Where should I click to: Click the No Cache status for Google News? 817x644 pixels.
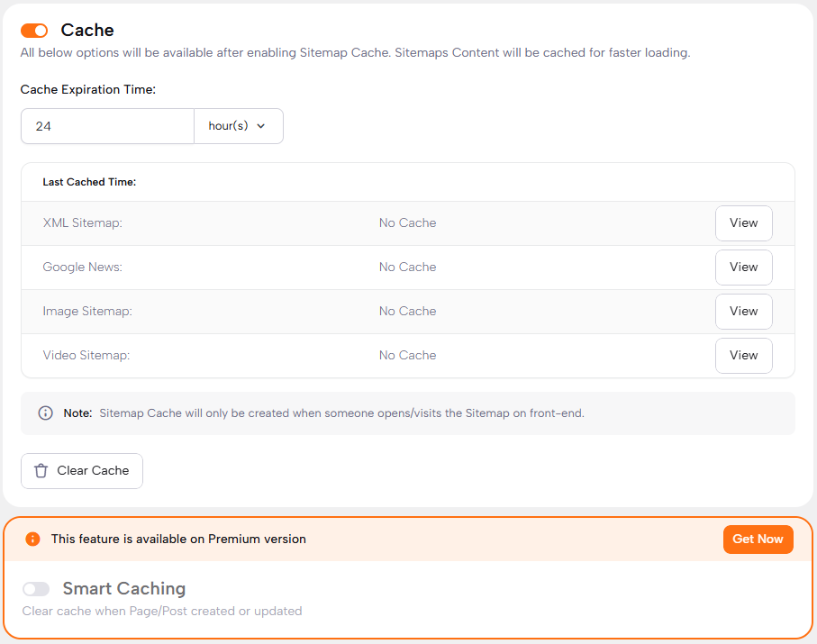[x=407, y=268]
